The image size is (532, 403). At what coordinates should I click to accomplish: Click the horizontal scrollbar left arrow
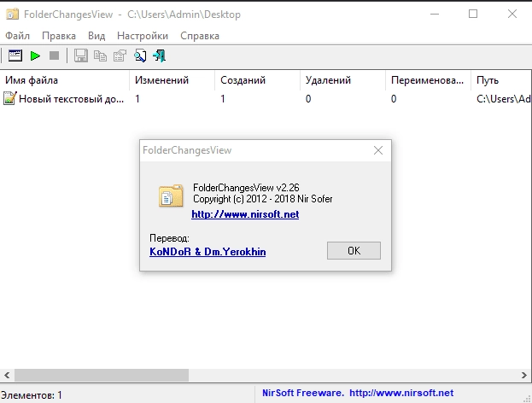point(7,375)
